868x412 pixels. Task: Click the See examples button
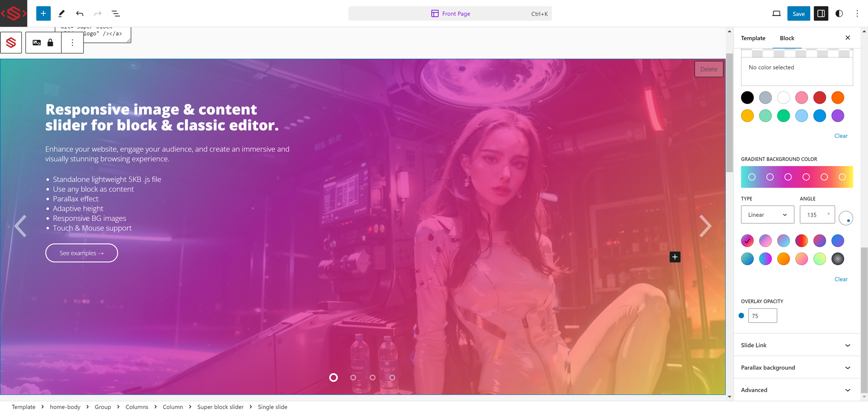coord(82,253)
